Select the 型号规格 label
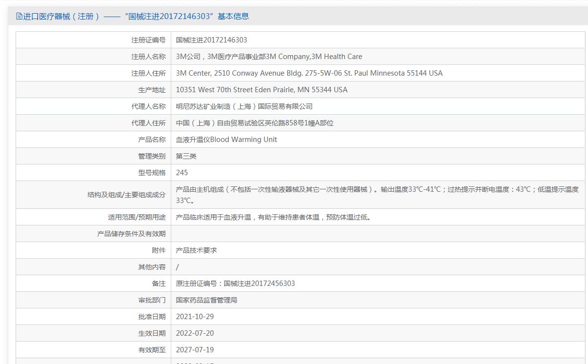This screenshot has width=588, height=364. (x=152, y=173)
